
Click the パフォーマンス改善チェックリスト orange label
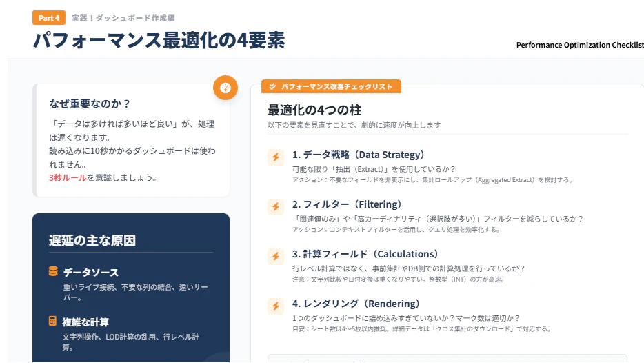click(331, 86)
